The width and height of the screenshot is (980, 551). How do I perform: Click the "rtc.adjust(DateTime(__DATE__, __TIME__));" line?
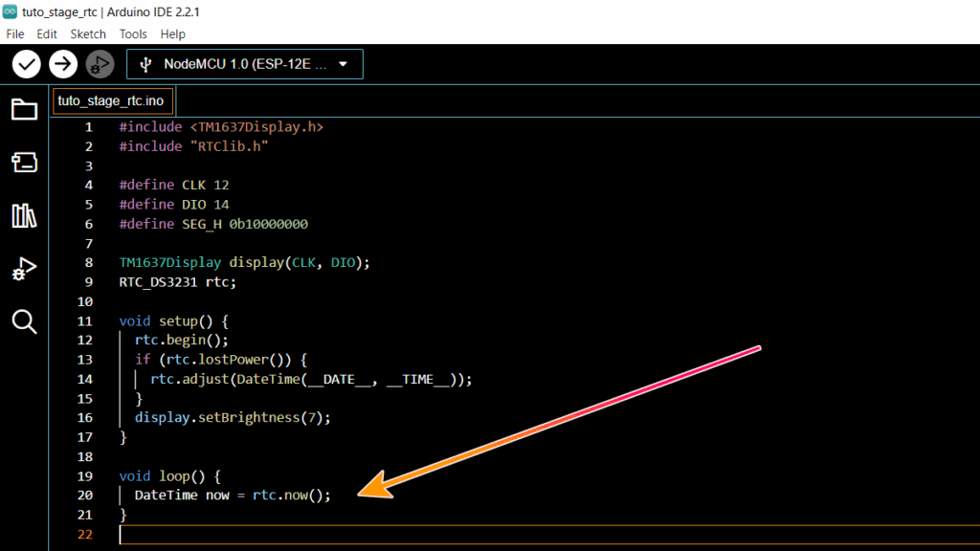[x=311, y=379]
